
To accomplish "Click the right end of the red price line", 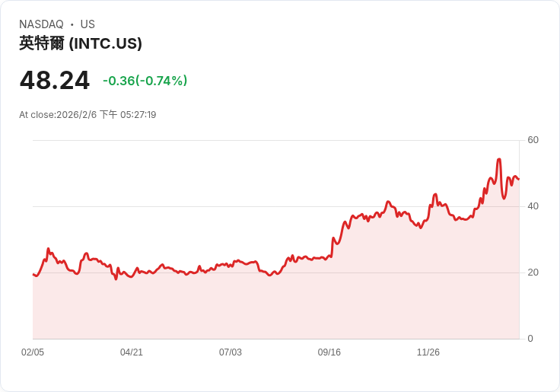I will [518, 179].
